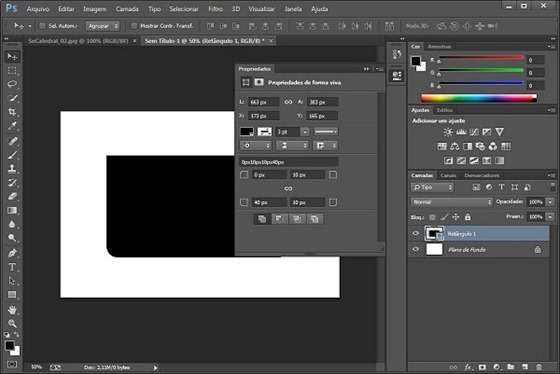The width and height of the screenshot is (560, 374).
Task: Hide the Retângulo 1 layer
Action: (x=416, y=233)
